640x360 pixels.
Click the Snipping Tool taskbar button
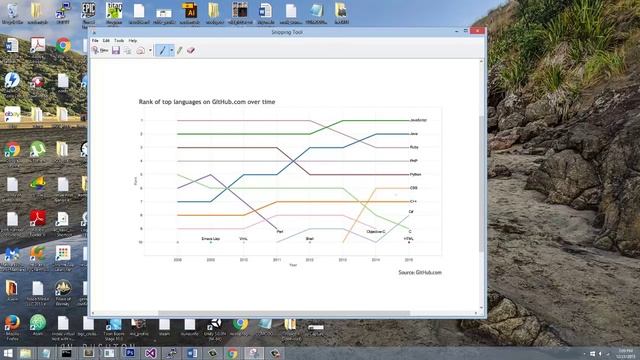(x=253, y=353)
